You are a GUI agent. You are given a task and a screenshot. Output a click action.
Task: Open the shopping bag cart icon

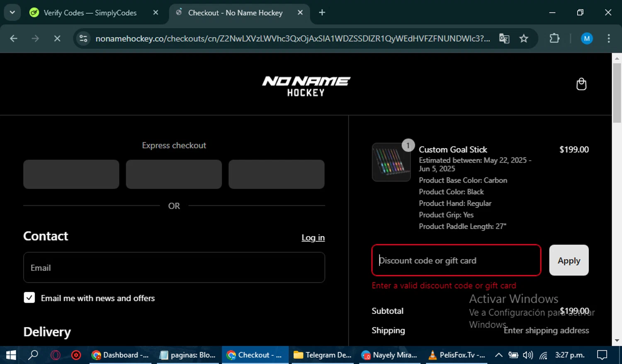[581, 84]
